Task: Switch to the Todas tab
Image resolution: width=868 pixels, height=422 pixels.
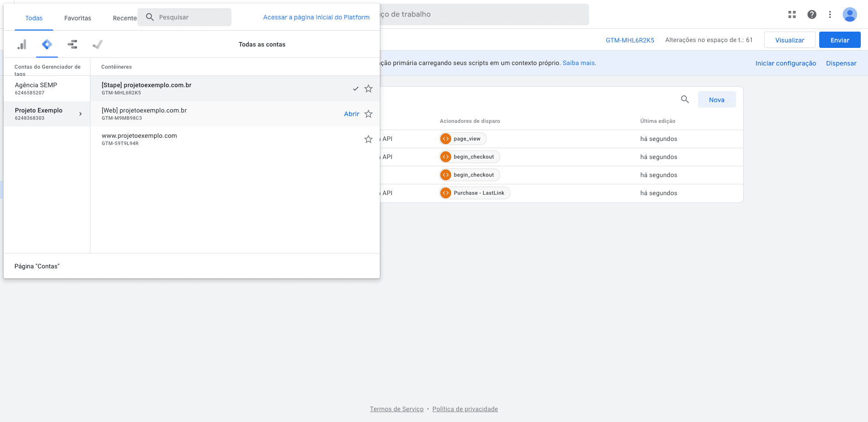Action: pos(34,18)
